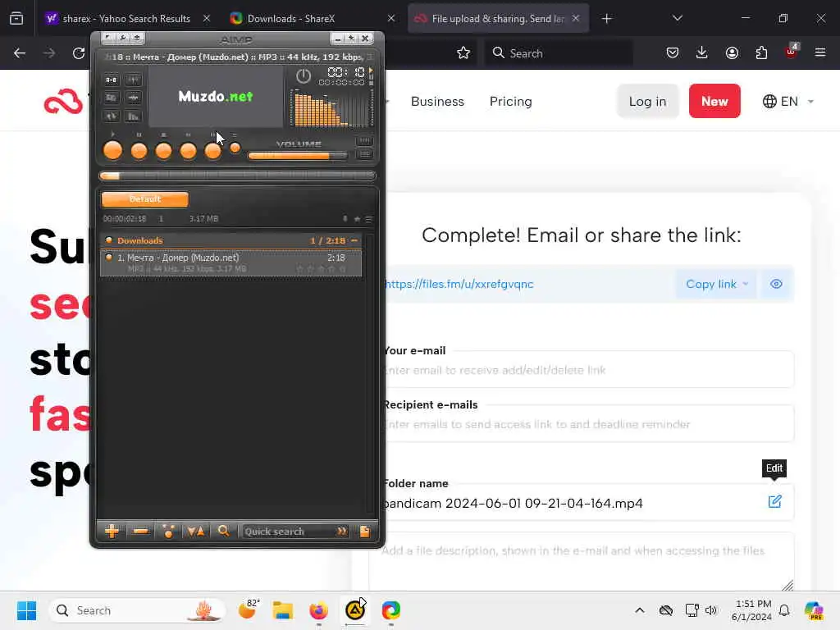This screenshot has width=840, height=630.
Task: Click the equalizer toggle right of Volume
Action: 364,141
